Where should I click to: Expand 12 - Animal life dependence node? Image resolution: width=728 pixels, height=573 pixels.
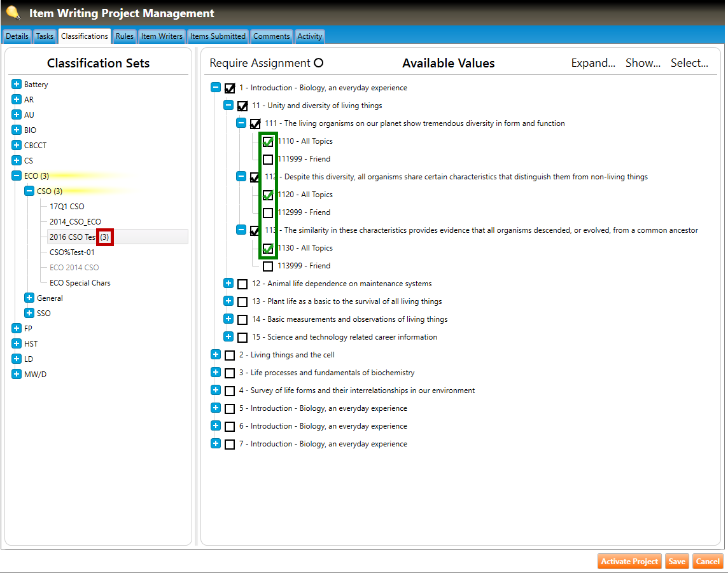tap(228, 284)
